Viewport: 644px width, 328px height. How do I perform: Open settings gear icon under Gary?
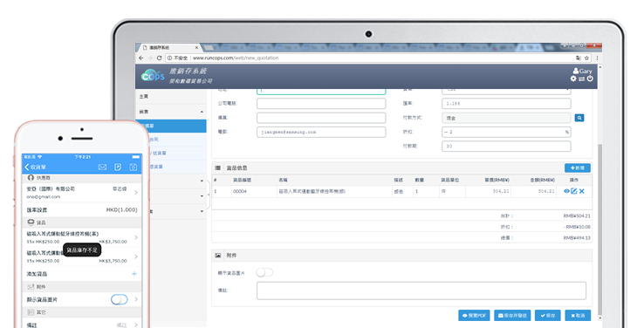[573, 79]
